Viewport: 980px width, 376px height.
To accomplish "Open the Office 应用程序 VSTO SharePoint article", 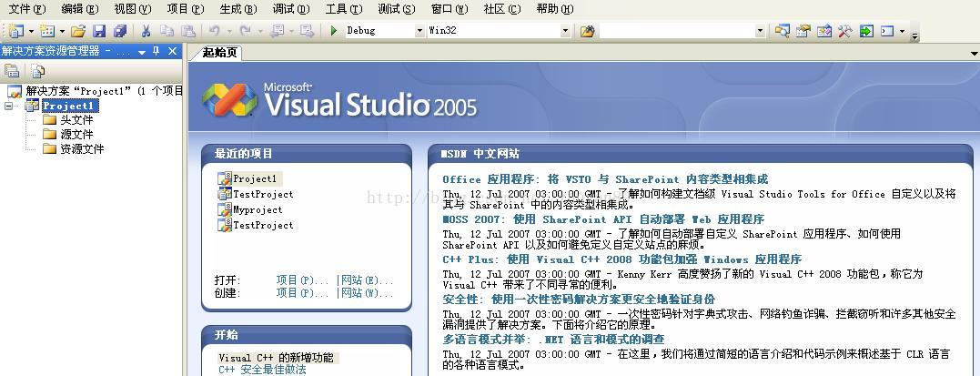I will coord(605,179).
